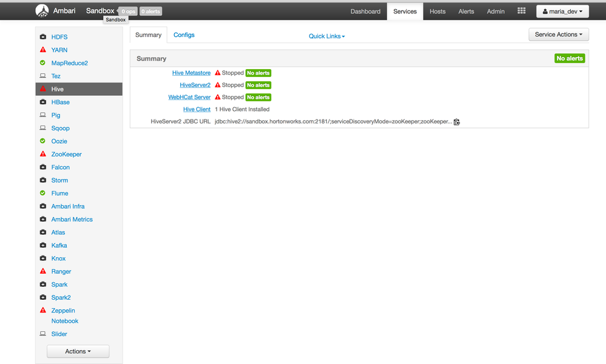Switch to the Configs tab
The width and height of the screenshot is (606, 364).
[x=184, y=35]
